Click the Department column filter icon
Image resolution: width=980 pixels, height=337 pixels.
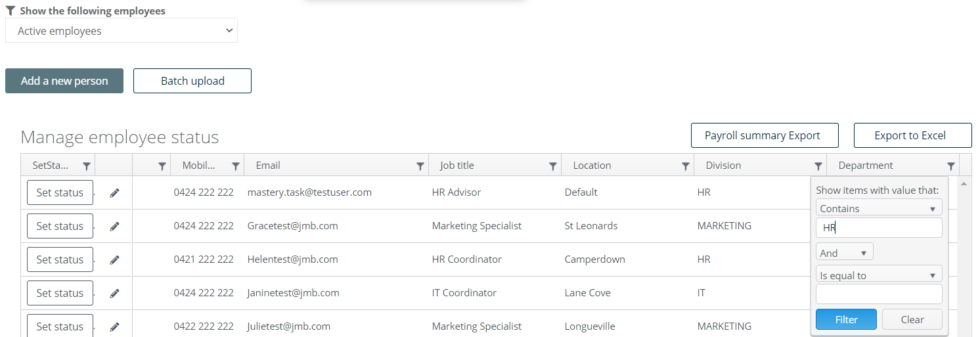coord(951,166)
